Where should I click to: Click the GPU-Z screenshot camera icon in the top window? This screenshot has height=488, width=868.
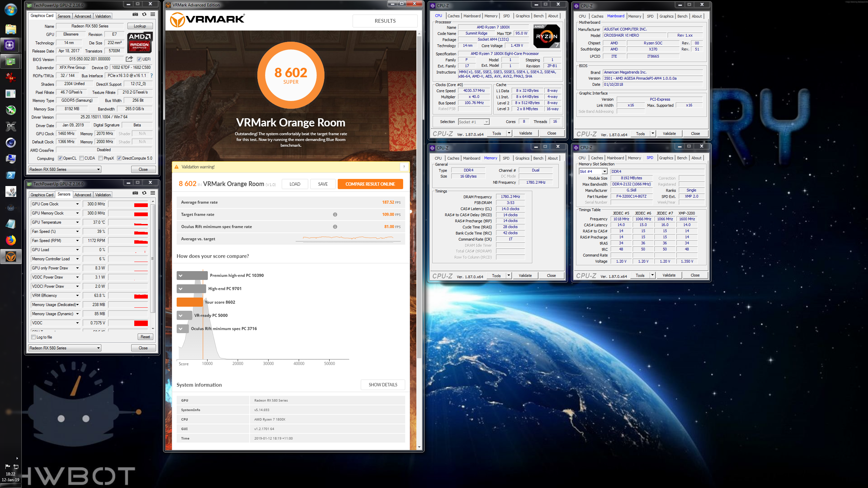pyautogui.click(x=135, y=15)
